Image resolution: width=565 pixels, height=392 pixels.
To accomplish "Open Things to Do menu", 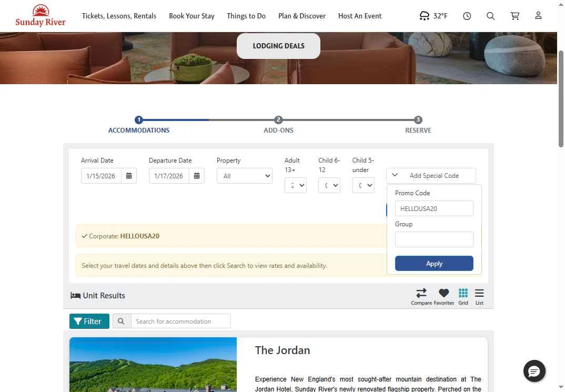I will point(246,16).
